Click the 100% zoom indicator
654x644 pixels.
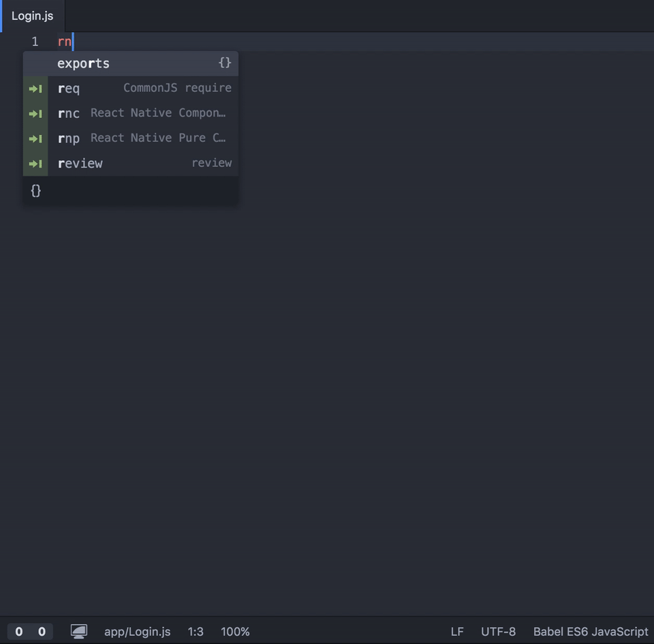click(235, 632)
